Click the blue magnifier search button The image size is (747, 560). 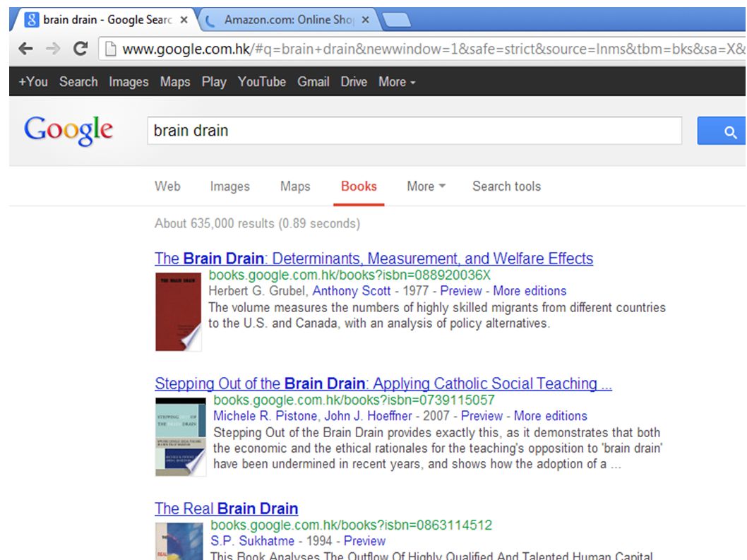coord(722,131)
